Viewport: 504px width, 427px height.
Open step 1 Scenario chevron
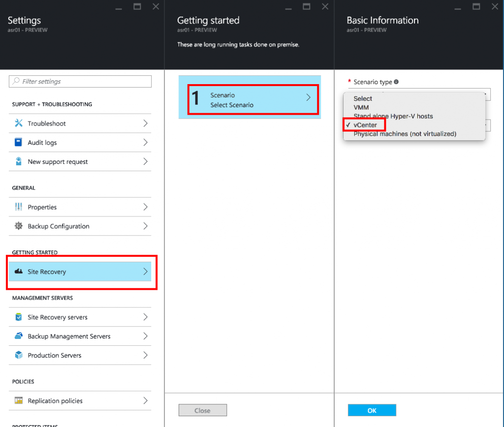(308, 97)
